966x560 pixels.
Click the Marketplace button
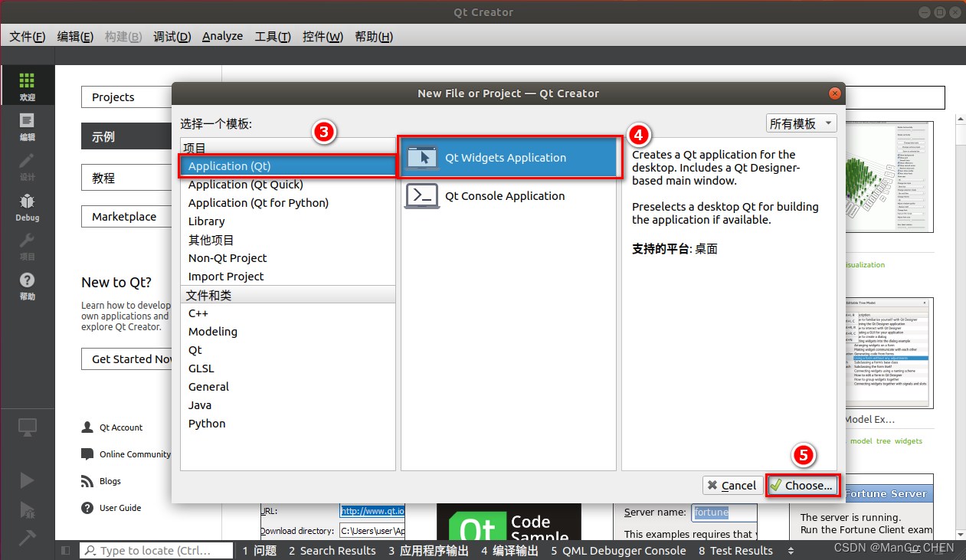click(126, 217)
